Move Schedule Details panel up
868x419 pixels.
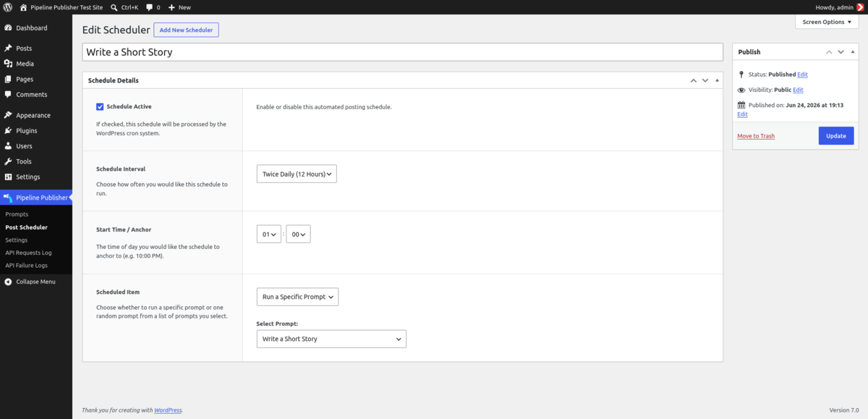point(694,80)
